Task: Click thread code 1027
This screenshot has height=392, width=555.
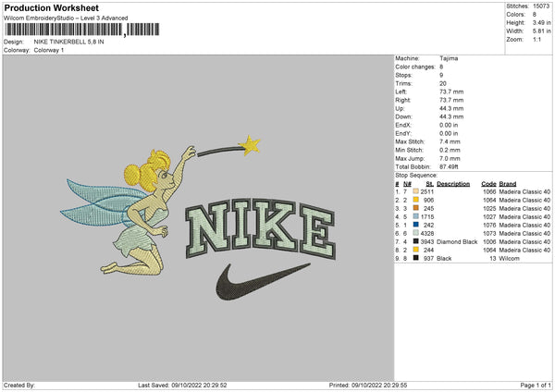Action: [489, 217]
